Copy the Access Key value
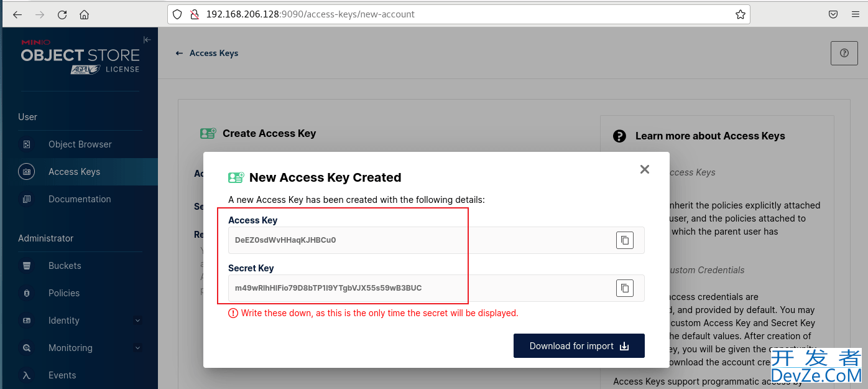Image resolution: width=868 pixels, height=389 pixels. (x=625, y=240)
